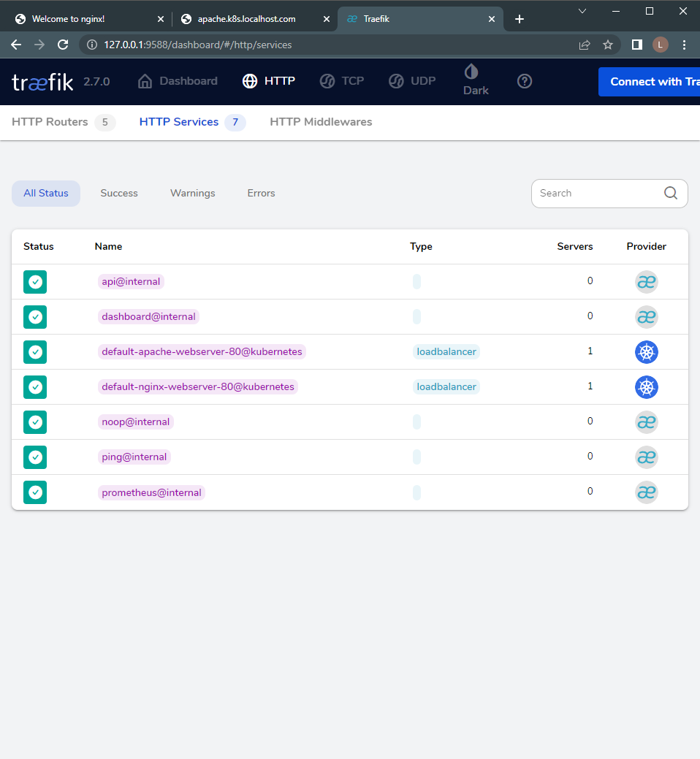Open the tab search dropdown chevron

582,11
